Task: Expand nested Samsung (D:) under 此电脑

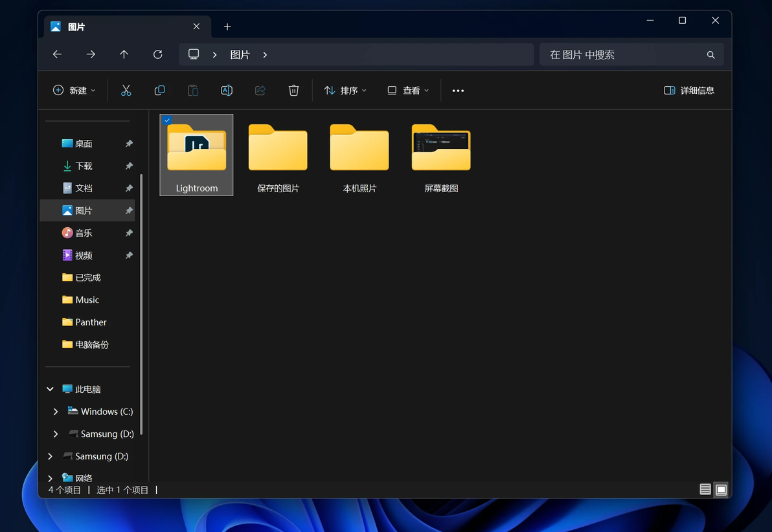Action: (56, 434)
